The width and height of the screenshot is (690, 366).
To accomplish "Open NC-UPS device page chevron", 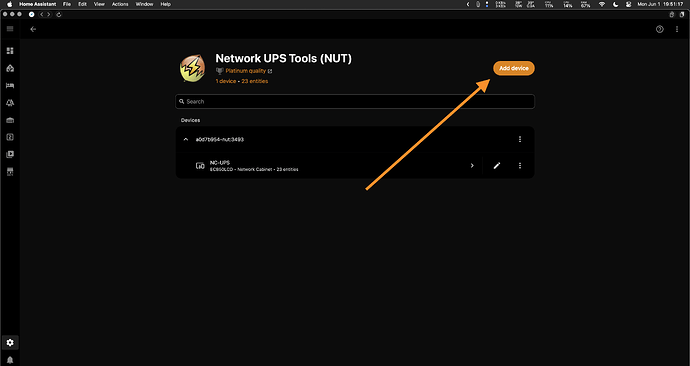I will pos(472,165).
